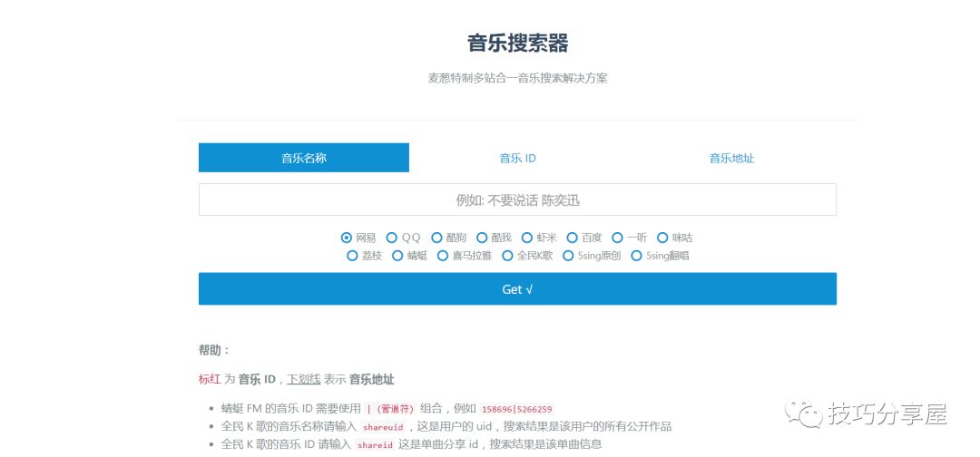Click the 麦葱特制多站合一音乐搜索解决方案 subtitle

point(517,79)
